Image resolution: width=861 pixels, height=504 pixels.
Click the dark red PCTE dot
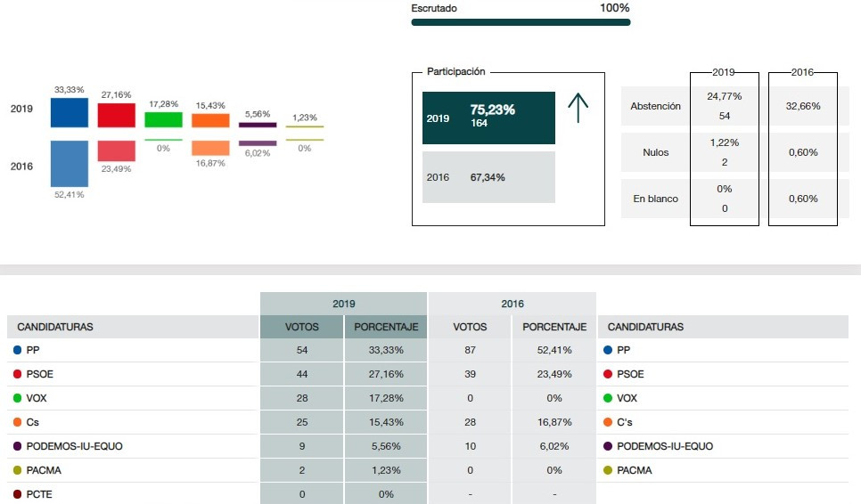17,494
